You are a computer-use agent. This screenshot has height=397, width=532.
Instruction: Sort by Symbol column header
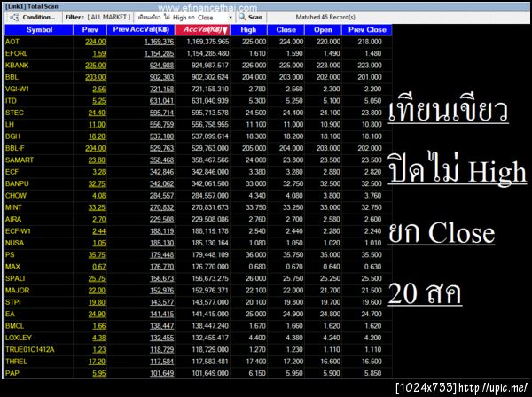tap(39, 30)
